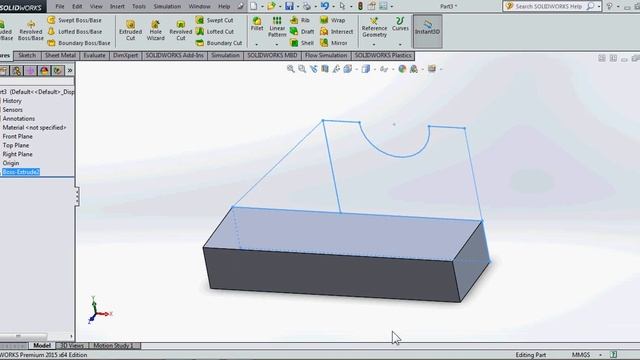Switch to the Sheet Metal tab
The image size is (640, 360).
(60, 56)
